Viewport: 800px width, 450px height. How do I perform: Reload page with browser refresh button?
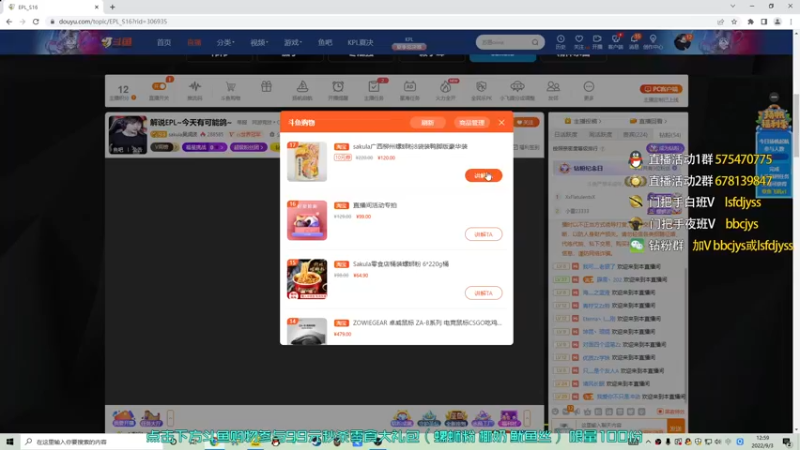(36, 21)
